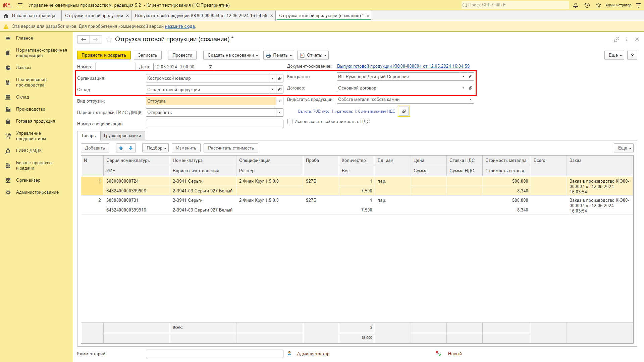Click the help question mark button
This screenshot has width=644, height=362.
pos(632,55)
